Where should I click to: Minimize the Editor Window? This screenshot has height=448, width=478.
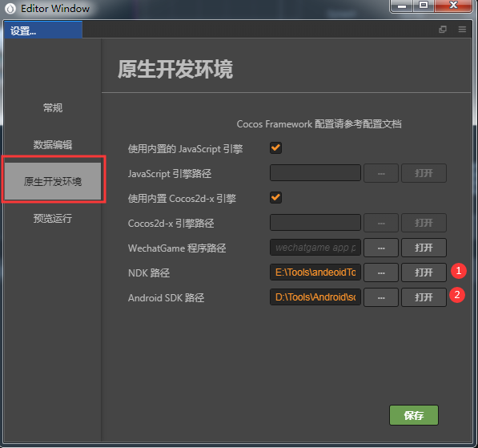[402, 6]
